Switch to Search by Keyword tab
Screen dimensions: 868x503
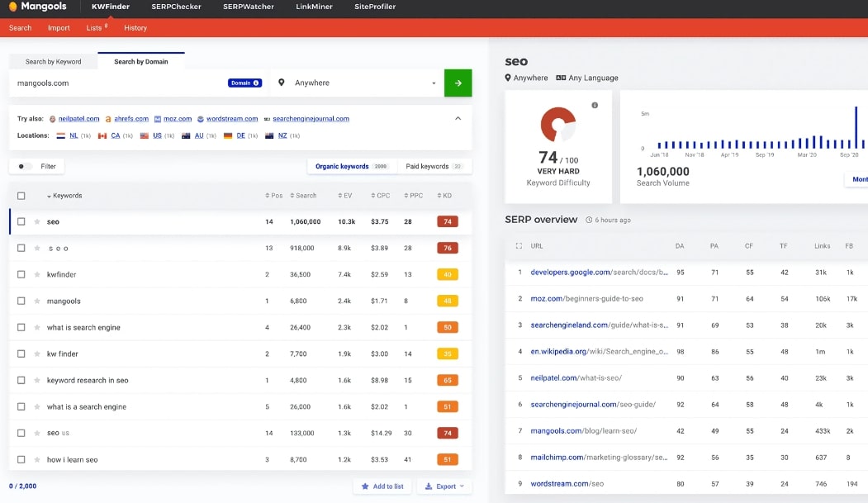click(53, 61)
